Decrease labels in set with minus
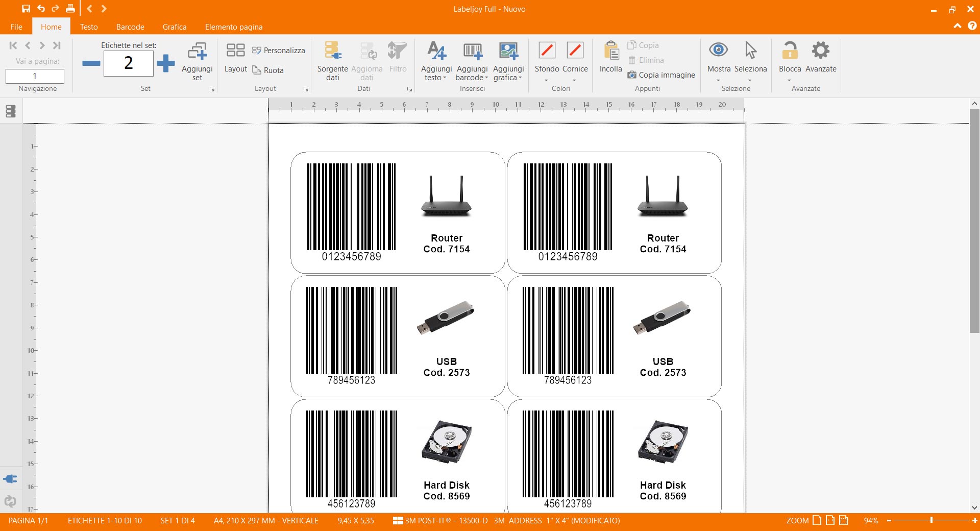Image resolution: width=980 pixels, height=531 pixels. click(x=91, y=63)
